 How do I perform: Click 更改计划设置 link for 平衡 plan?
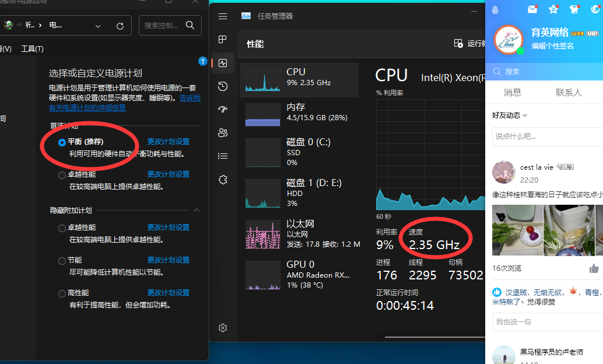168,142
